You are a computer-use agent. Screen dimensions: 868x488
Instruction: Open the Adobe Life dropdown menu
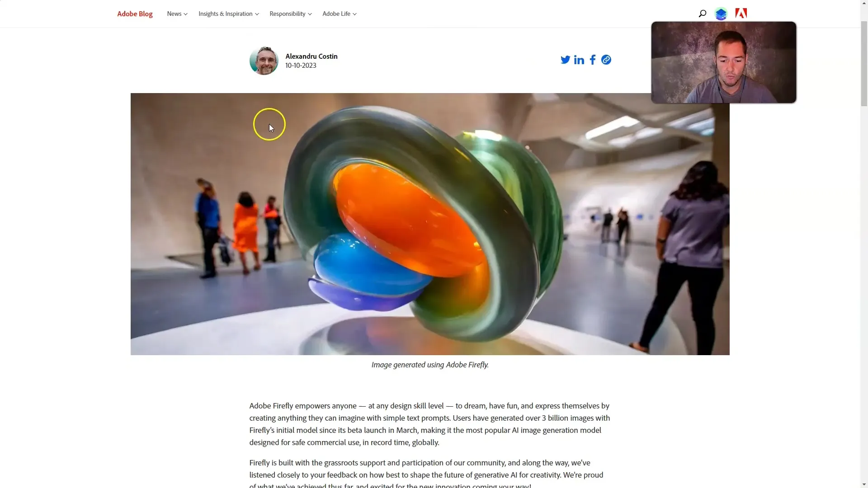pos(339,14)
